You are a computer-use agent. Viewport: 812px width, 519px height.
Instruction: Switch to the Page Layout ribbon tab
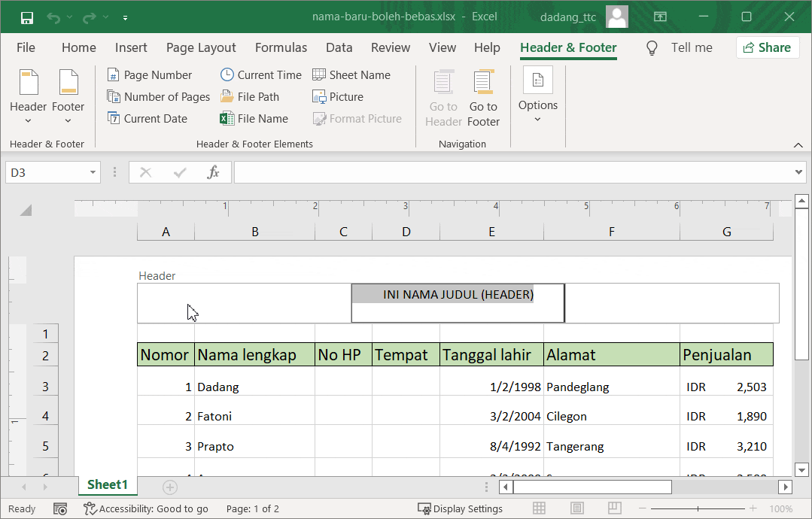tap(201, 47)
